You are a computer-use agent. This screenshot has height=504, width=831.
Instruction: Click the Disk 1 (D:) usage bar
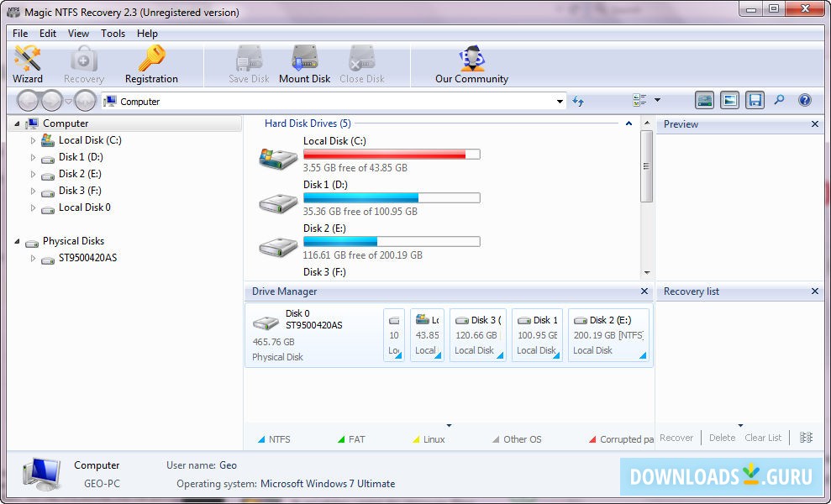click(x=392, y=198)
